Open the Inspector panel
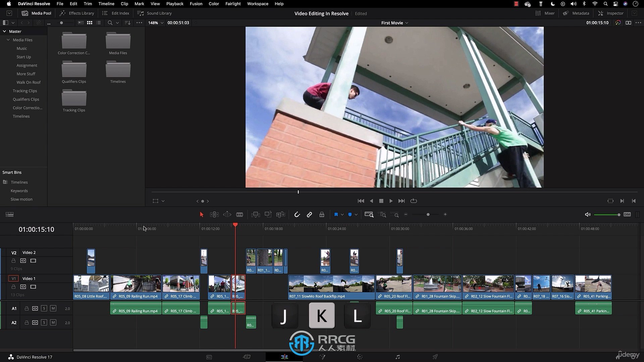Image resolution: width=644 pixels, height=362 pixels. tap(611, 13)
